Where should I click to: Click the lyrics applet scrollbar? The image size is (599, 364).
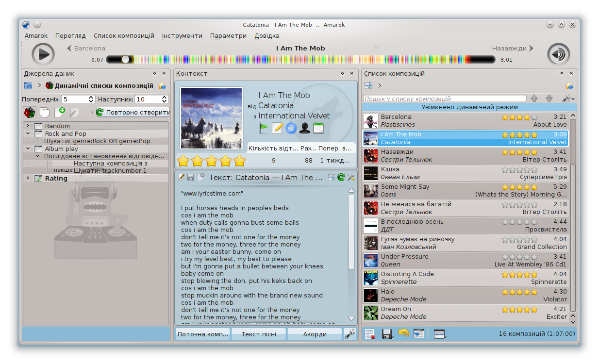351,232
